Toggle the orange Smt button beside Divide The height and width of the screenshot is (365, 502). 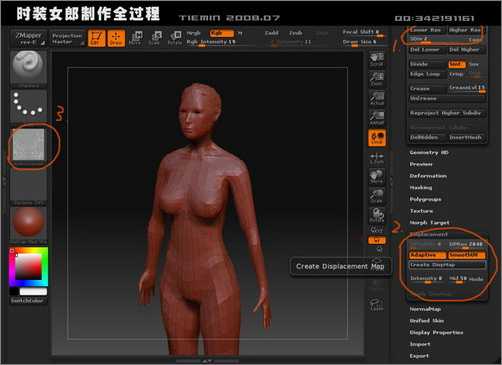pyautogui.click(x=457, y=64)
